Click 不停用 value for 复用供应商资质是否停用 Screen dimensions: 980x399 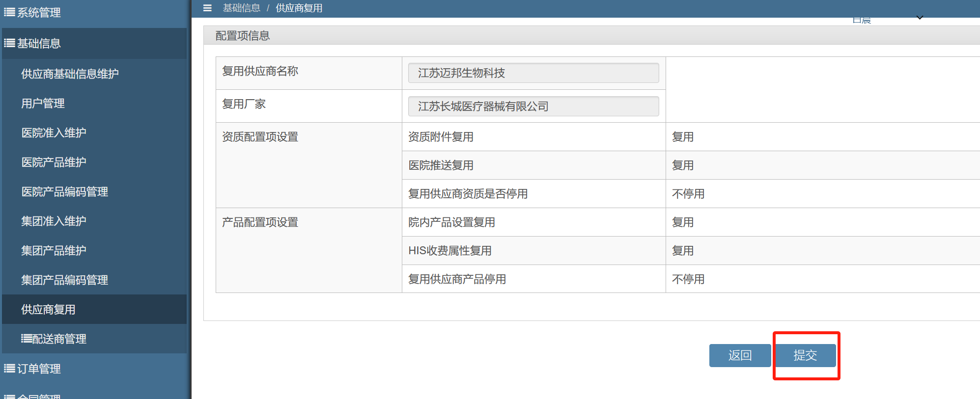(688, 194)
